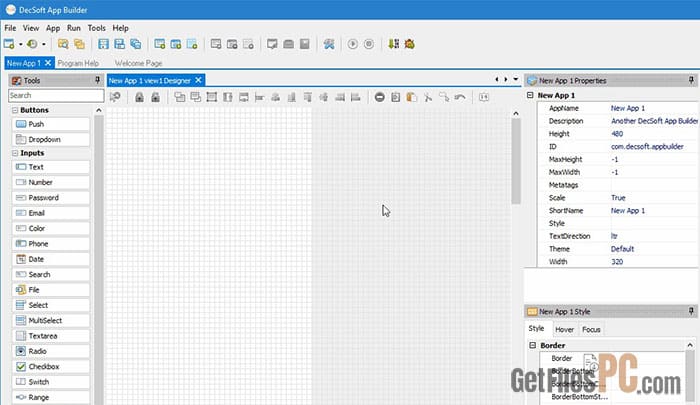Switch to the Program Help tab
This screenshot has height=405, width=700.
pos(78,63)
